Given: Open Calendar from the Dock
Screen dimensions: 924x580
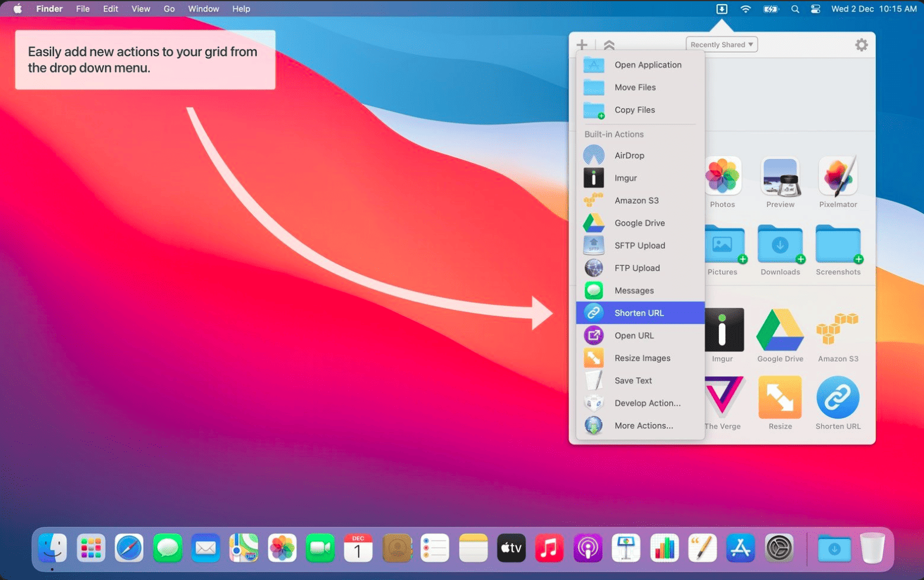Looking at the screenshot, I should [358, 548].
